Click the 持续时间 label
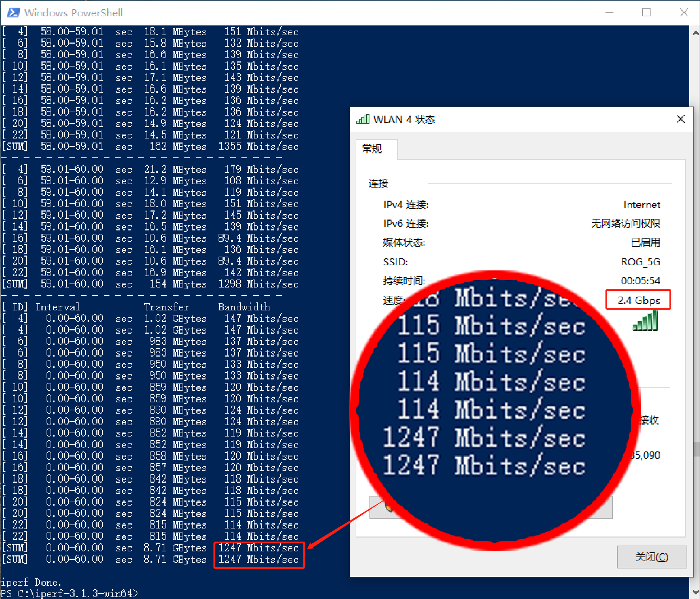Screen dimensions: 700x599 [x=404, y=281]
